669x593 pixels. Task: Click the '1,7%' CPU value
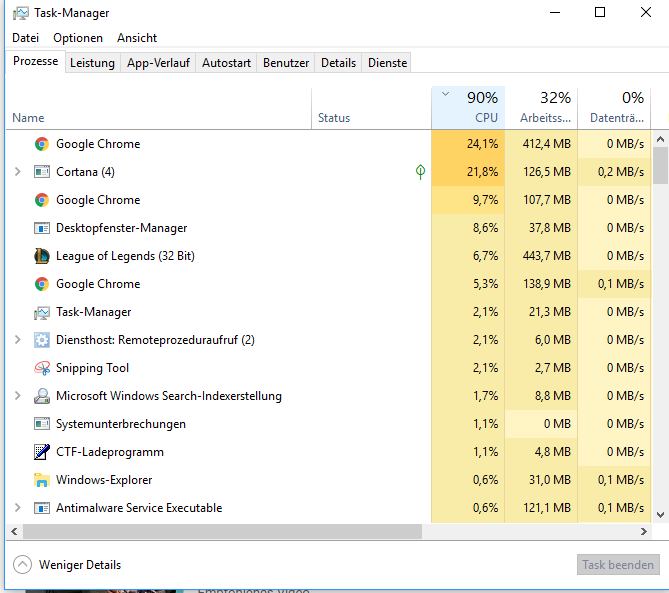click(x=486, y=396)
